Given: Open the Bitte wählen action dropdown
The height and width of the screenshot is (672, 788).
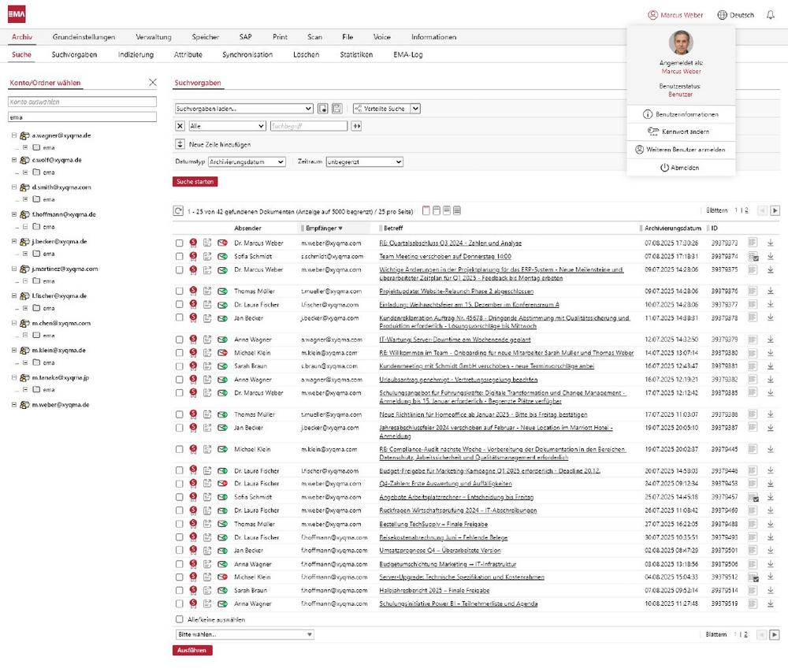Looking at the screenshot, I should [x=245, y=634].
